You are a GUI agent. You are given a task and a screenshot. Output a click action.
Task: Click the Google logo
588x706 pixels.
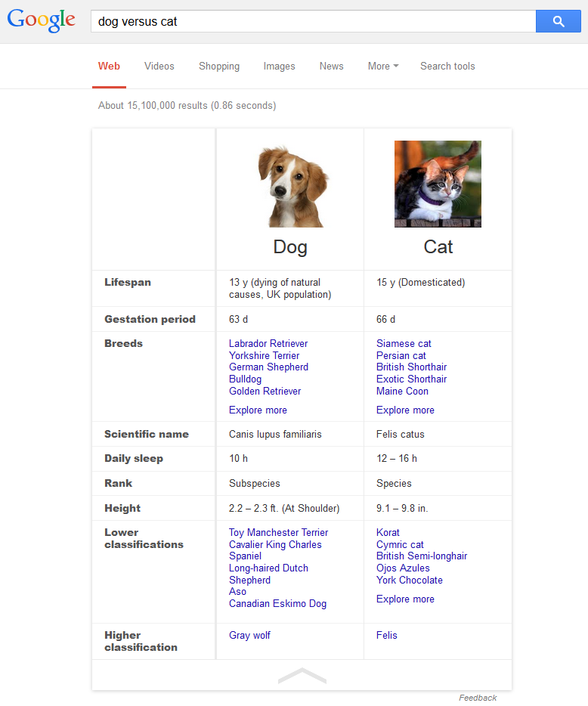tap(42, 21)
